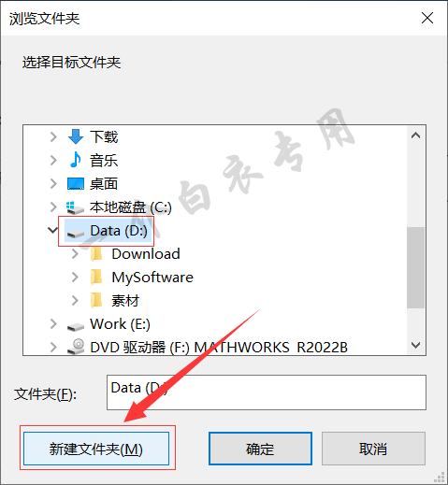
Task: Click the Desktop monitor icon
Action: 76,184
